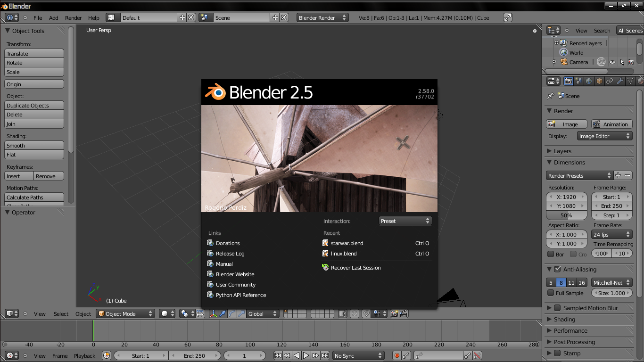Click insert keyframes key icon in timeline
The height and width of the screenshot is (362, 644).
[468, 356]
